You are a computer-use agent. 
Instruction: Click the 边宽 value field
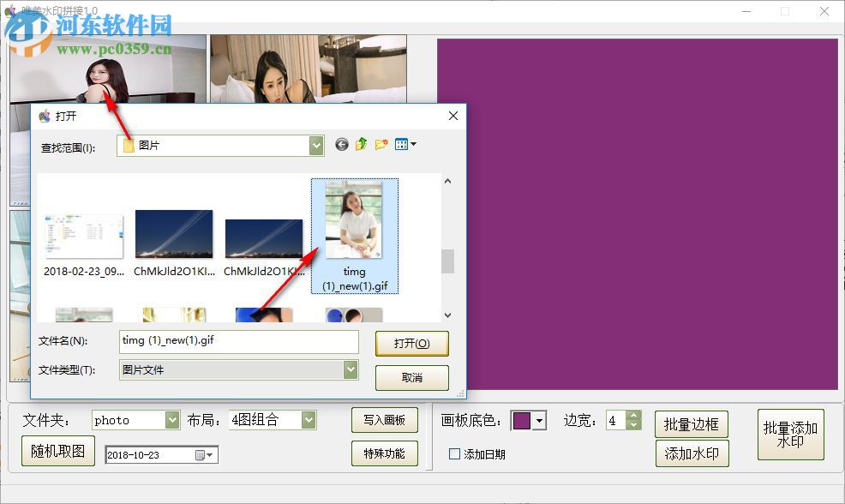pos(616,421)
